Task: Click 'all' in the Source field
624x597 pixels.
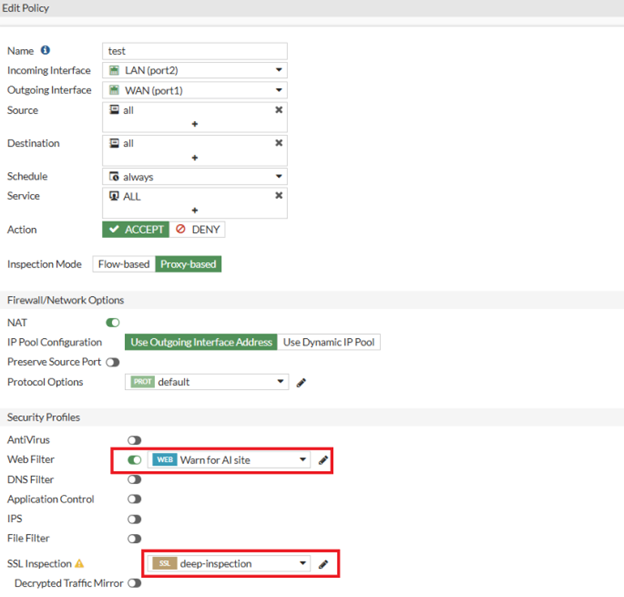Action: coord(128,110)
